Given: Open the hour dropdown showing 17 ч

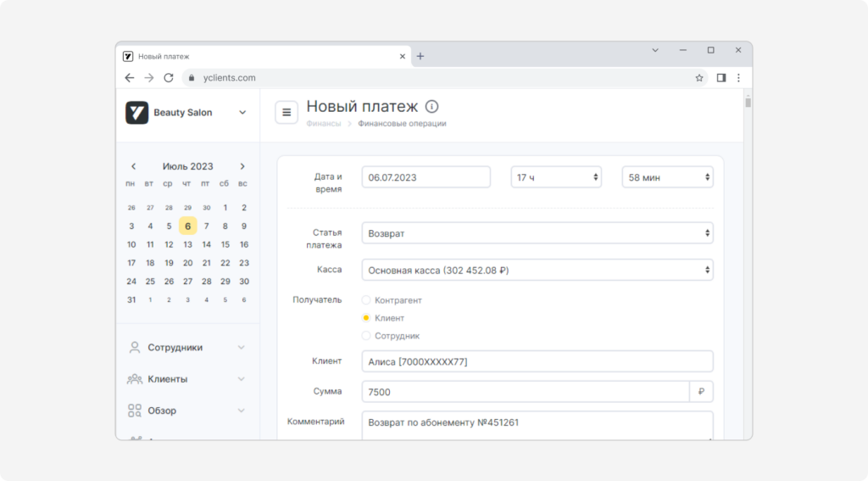Looking at the screenshot, I should (556, 177).
